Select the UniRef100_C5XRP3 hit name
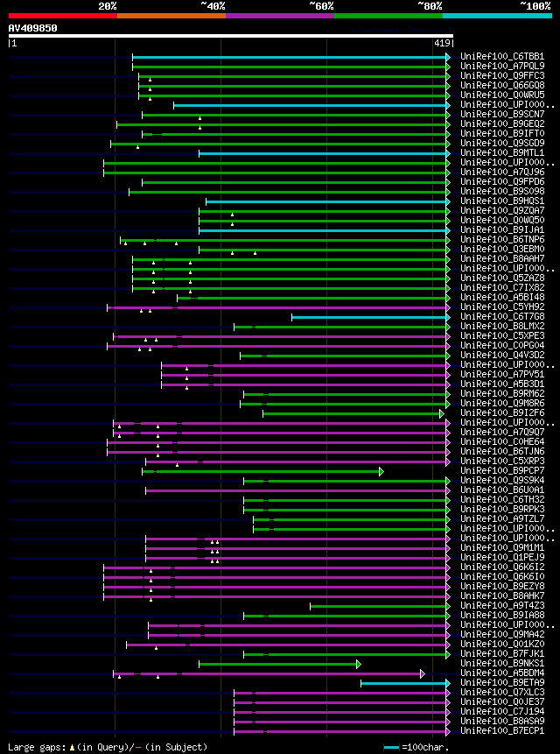Viewport: 560px width, 754px height. (502, 462)
